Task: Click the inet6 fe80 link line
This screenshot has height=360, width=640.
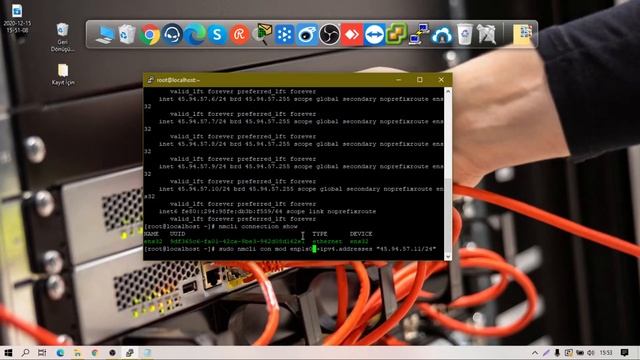Action: click(267, 211)
